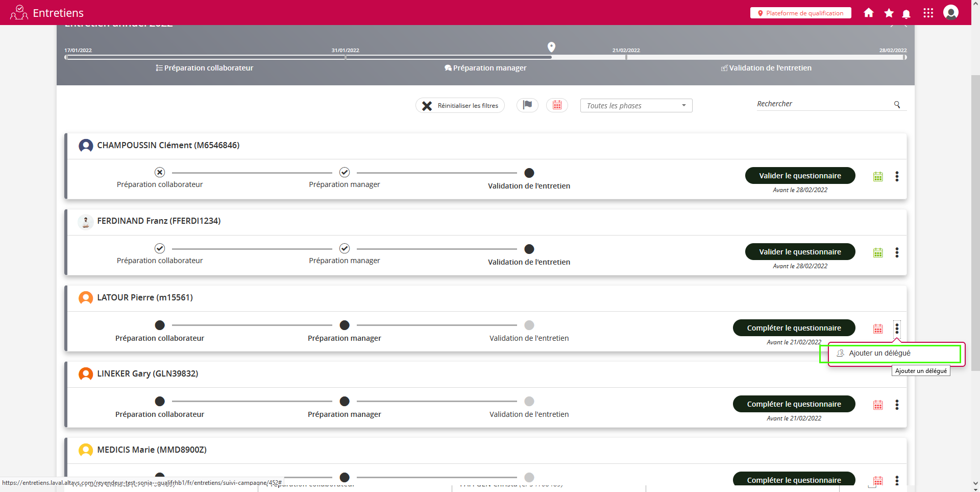Click Réinitialiser les filtres button
Viewport: 980px width, 492px height.
click(460, 106)
